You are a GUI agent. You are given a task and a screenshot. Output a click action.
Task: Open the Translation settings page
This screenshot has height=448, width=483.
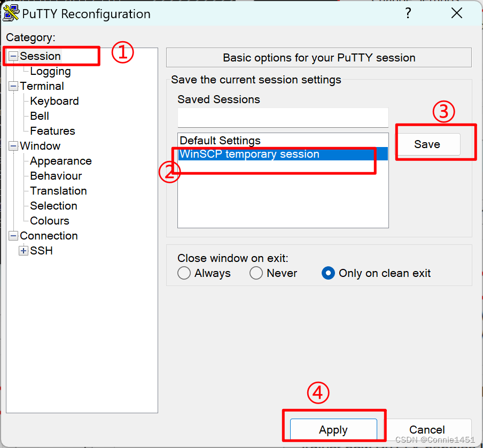(x=57, y=191)
